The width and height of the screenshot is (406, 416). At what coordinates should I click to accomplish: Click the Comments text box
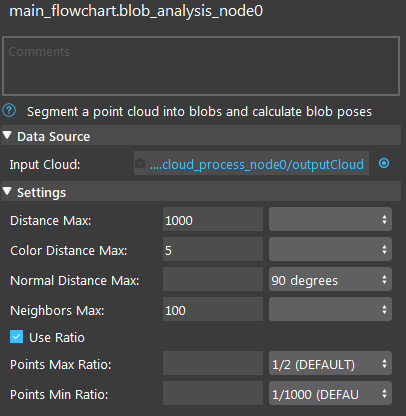tap(201, 66)
